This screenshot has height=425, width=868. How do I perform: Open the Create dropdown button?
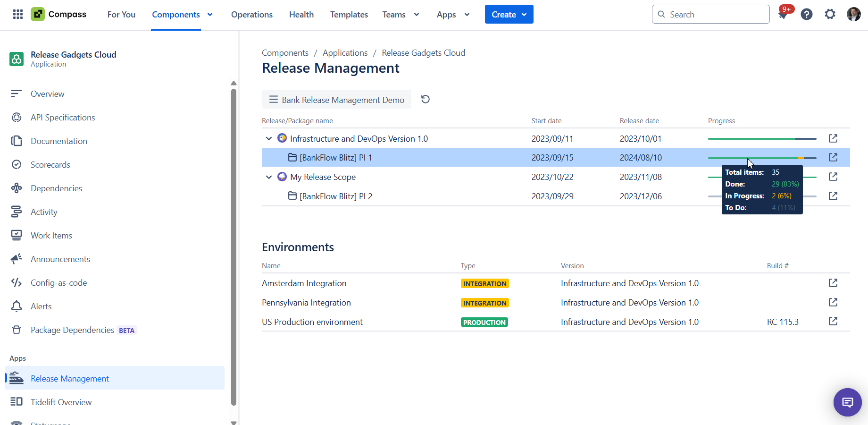(509, 15)
